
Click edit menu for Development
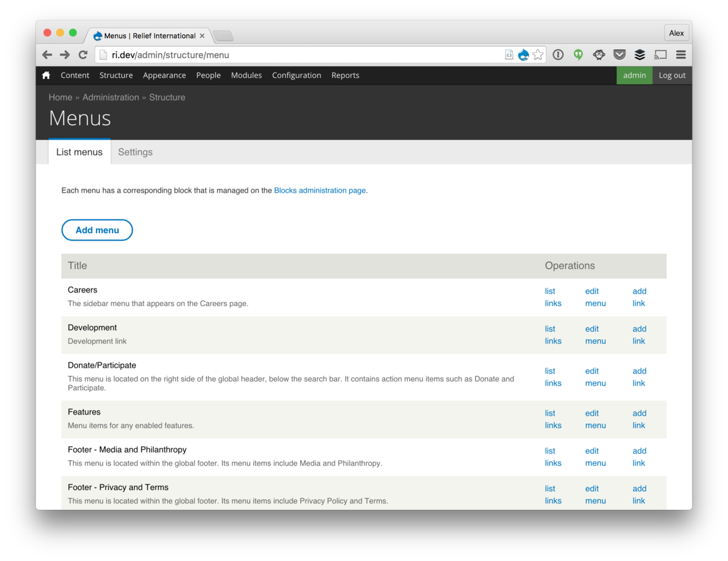click(595, 335)
